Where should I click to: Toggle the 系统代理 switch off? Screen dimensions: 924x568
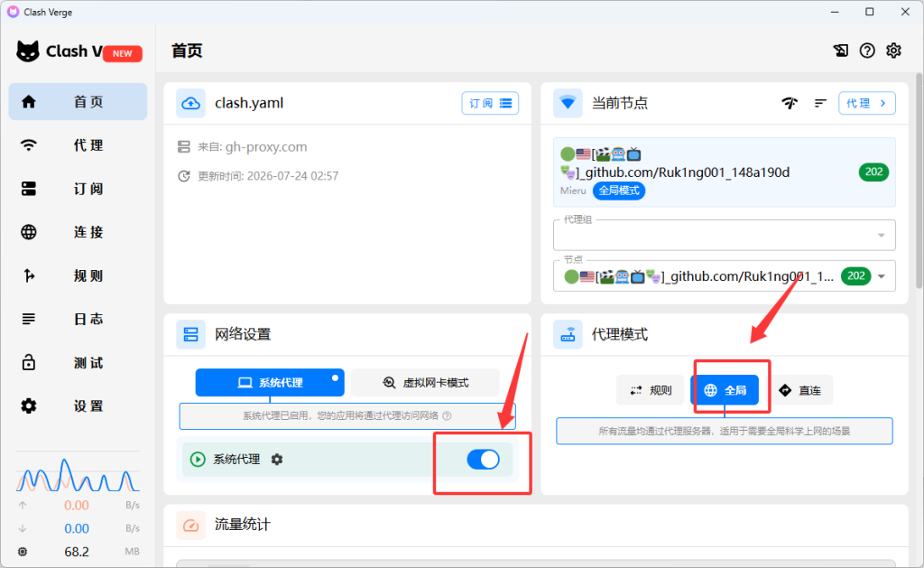[x=484, y=459]
